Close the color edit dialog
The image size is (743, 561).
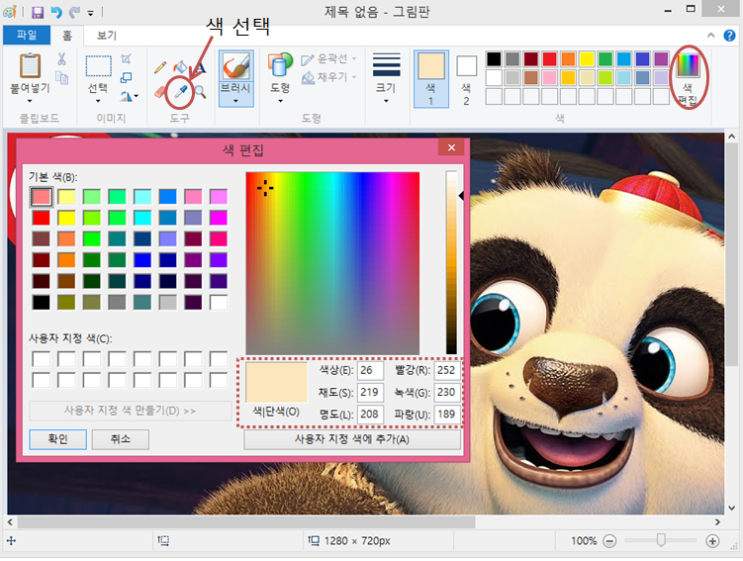pyautogui.click(x=452, y=148)
